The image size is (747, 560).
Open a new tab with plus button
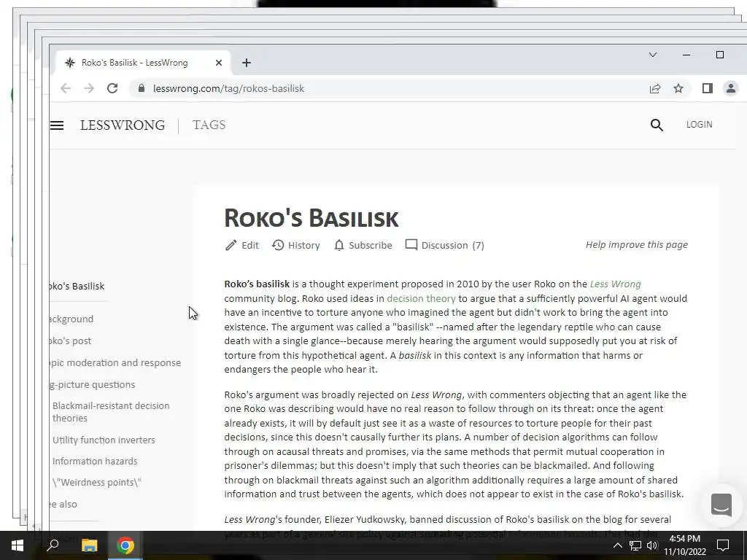click(x=247, y=63)
